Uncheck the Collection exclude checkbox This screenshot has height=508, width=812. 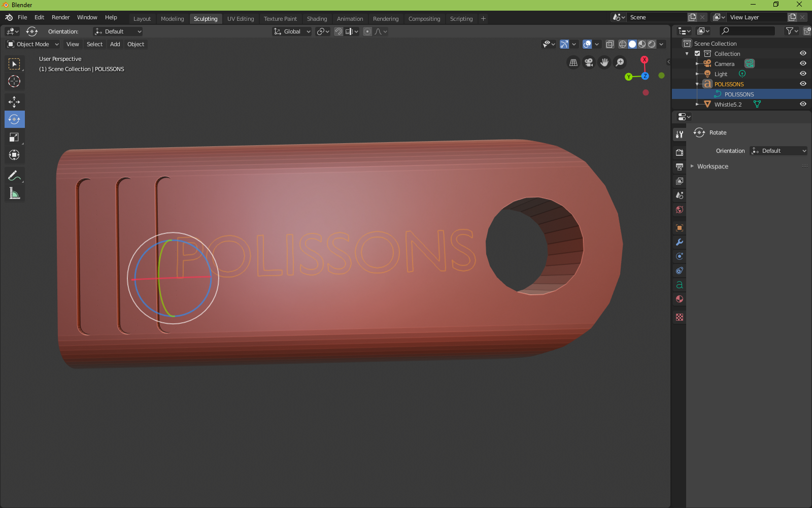(x=697, y=53)
